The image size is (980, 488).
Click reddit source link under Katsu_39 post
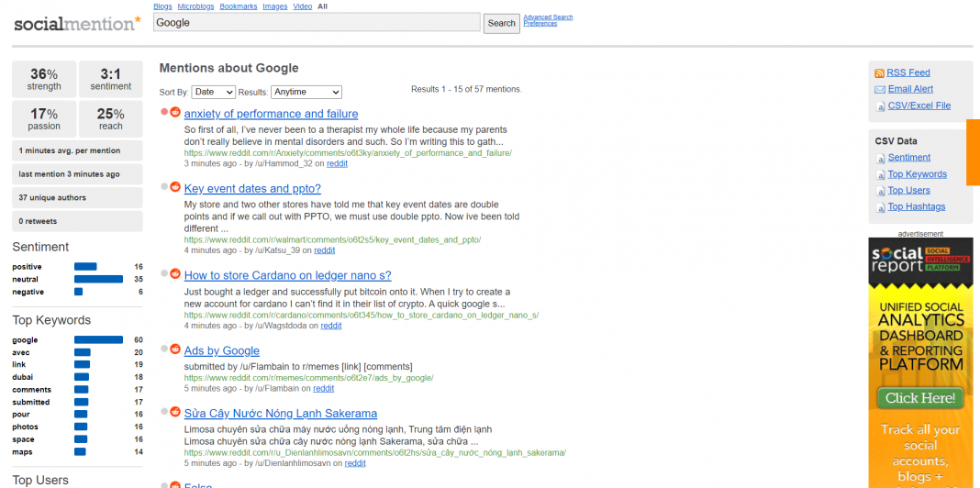(x=325, y=250)
